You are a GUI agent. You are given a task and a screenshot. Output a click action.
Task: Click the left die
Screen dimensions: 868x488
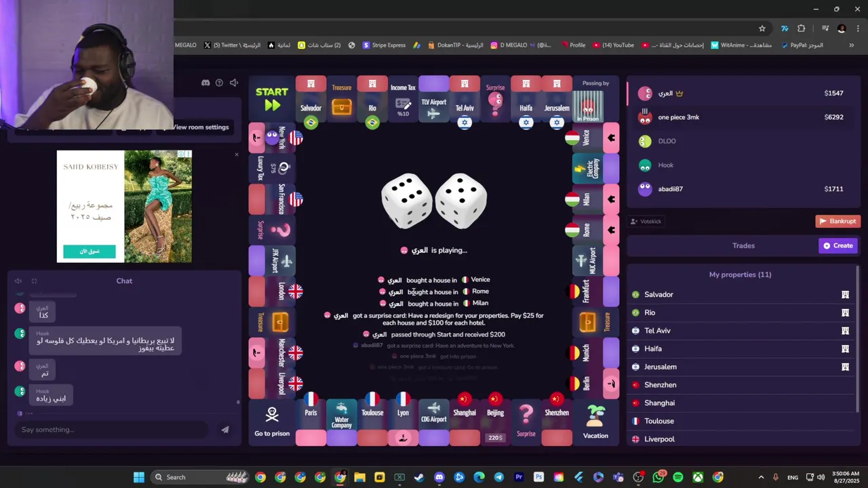pos(407,201)
